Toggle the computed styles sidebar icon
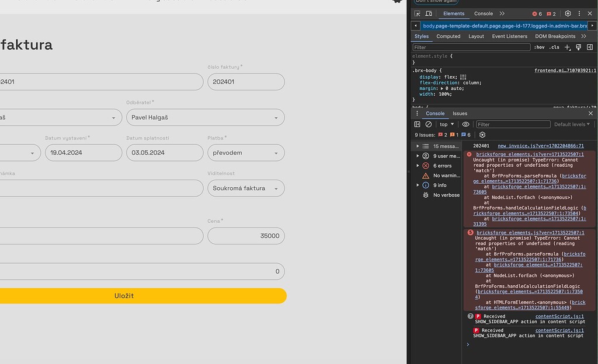This screenshot has height=364, width=598. point(589,47)
